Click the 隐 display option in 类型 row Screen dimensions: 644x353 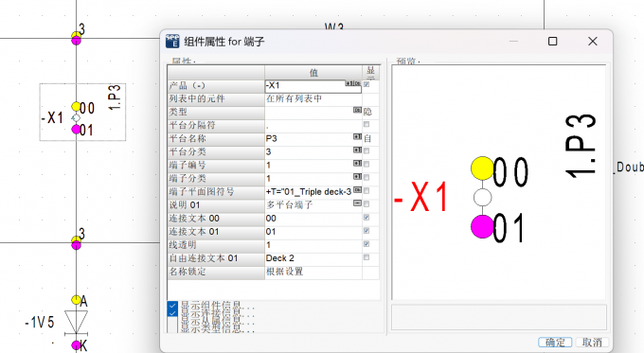[367, 112]
